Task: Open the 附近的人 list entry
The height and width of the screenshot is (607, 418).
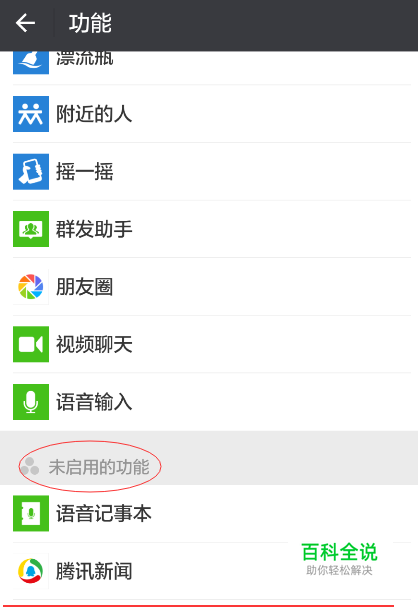Action: tap(209, 114)
